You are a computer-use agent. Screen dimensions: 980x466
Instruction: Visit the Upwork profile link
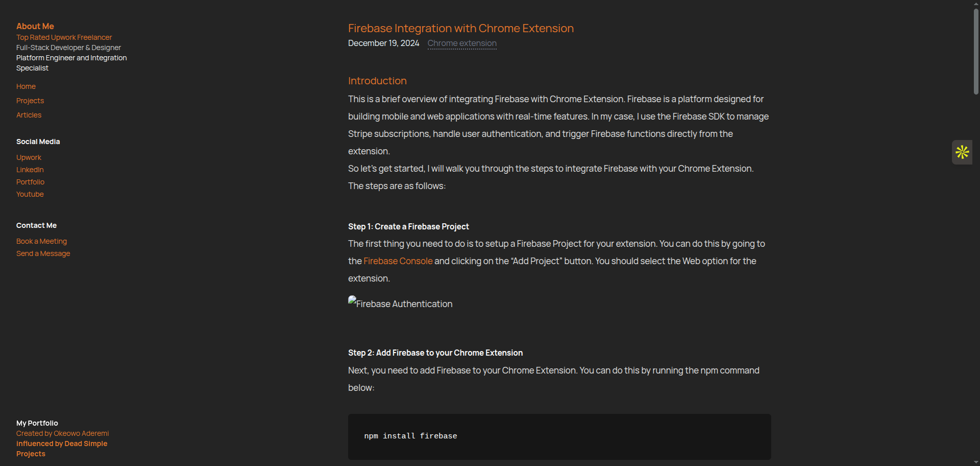click(x=29, y=157)
